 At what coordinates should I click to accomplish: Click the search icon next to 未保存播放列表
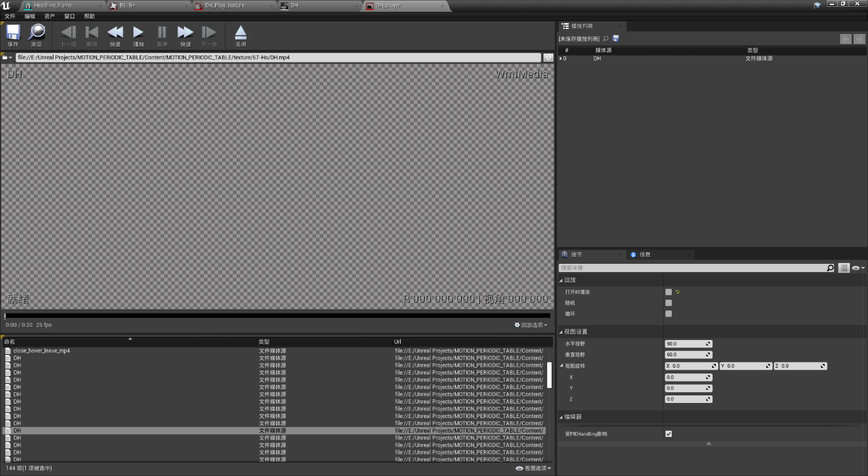tap(606, 39)
